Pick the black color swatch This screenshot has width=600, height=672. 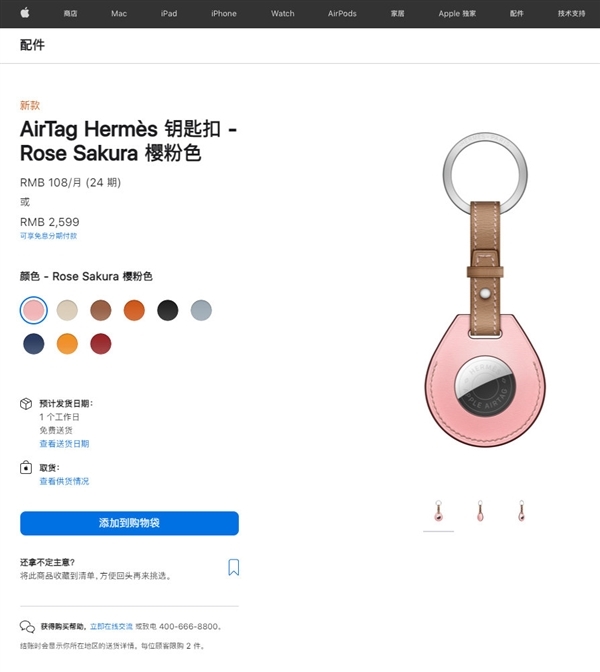tap(168, 310)
